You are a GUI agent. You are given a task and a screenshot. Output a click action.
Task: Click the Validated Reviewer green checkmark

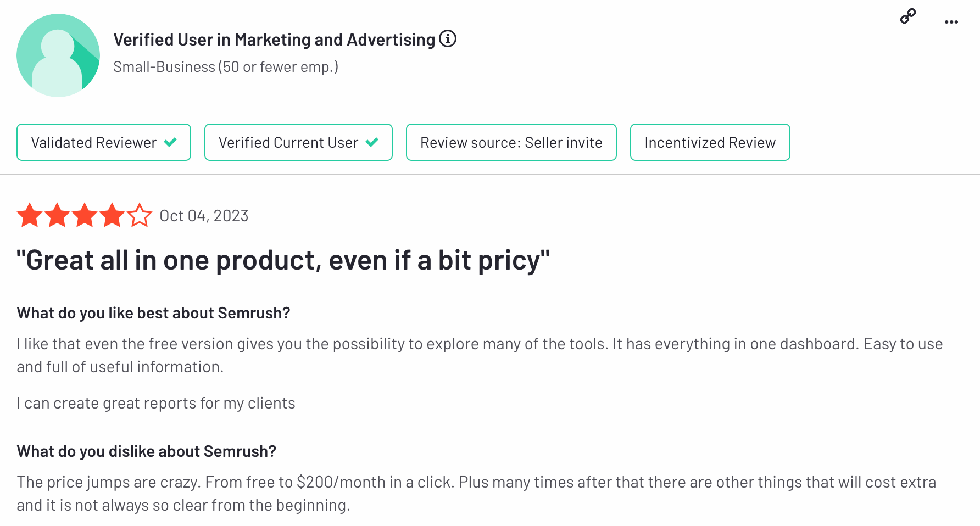(170, 142)
